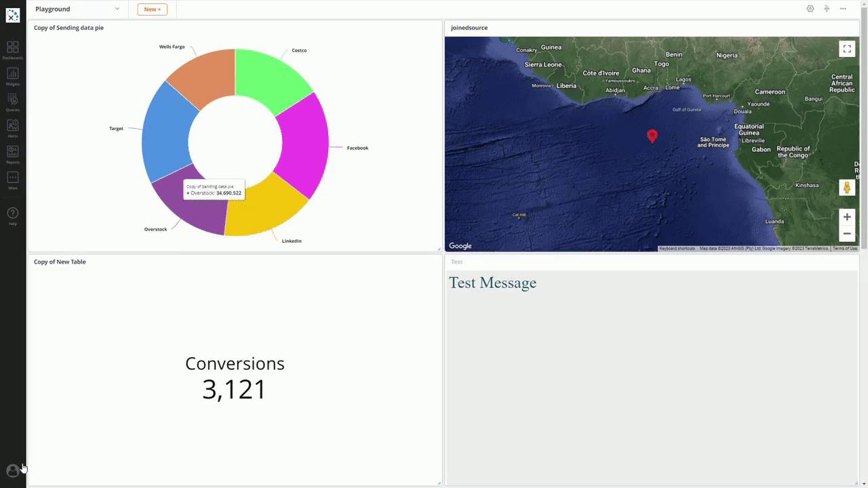Open the map's Terms of Use link
Image resolution: width=868 pixels, height=488 pixels.
coord(844,249)
